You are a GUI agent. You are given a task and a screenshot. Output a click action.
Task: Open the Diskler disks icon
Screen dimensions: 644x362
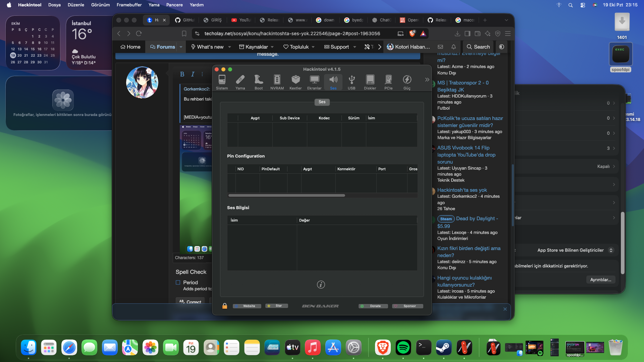370,82
